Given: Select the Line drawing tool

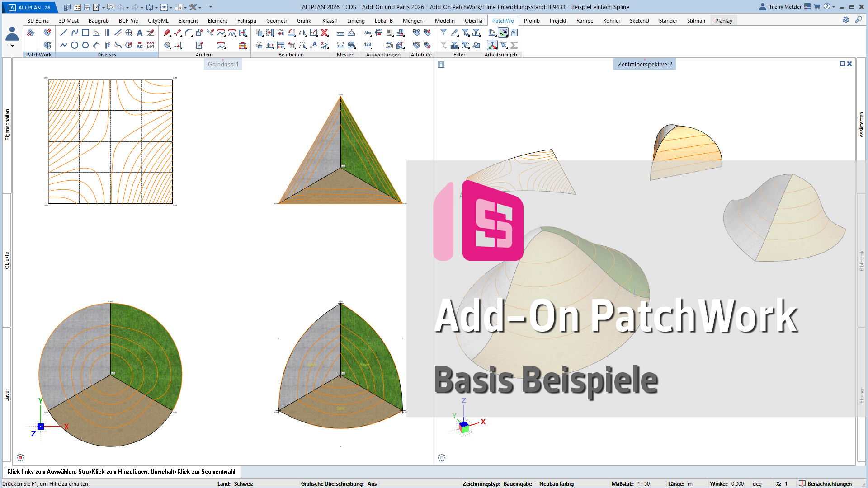Looking at the screenshot, I should point(63,33).
